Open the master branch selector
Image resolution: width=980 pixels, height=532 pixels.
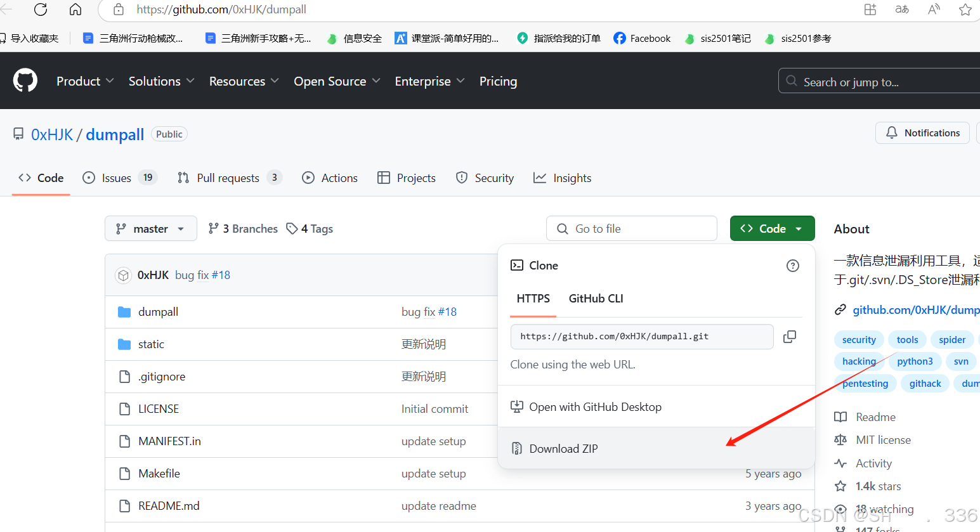tap(151, 229)
